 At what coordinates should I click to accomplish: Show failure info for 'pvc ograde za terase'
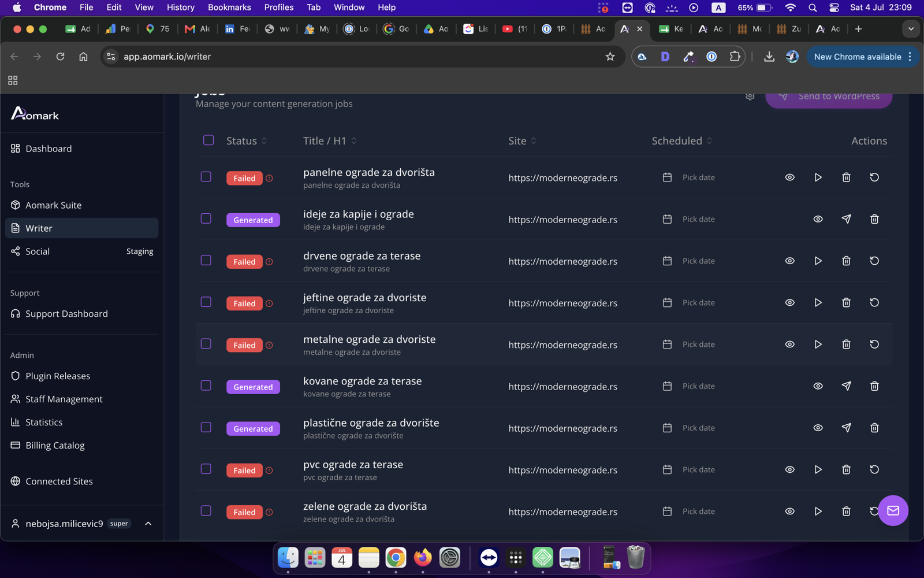pos(269,470)
